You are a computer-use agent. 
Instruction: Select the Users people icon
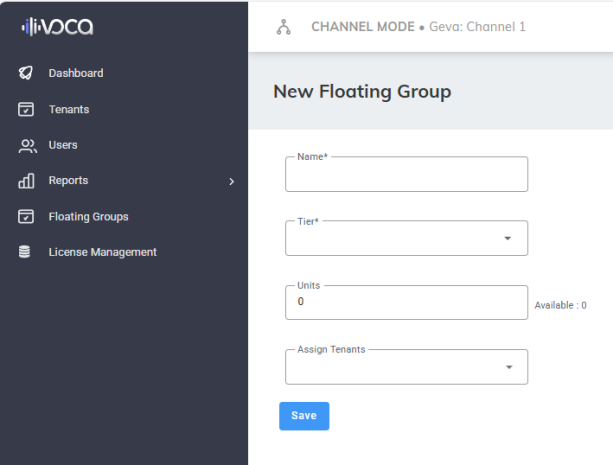pyautogui.click(x=27, y=145)
